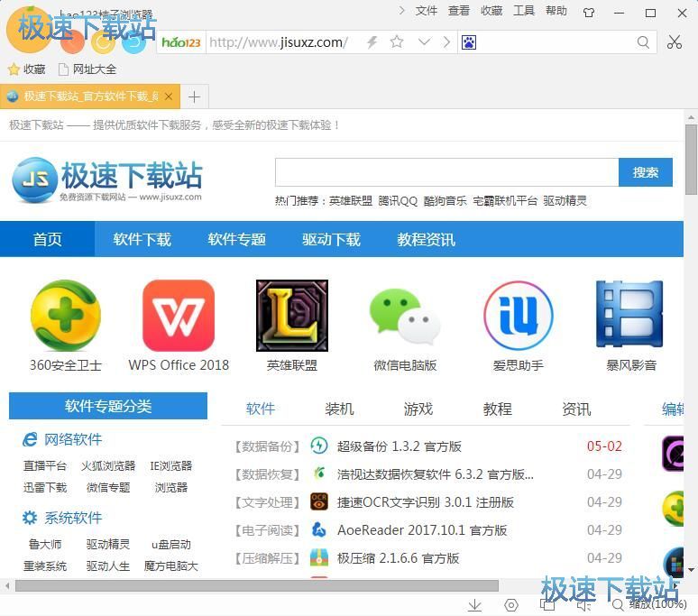Click the horizontal scrollbar thumb

[x=257, y=585]
